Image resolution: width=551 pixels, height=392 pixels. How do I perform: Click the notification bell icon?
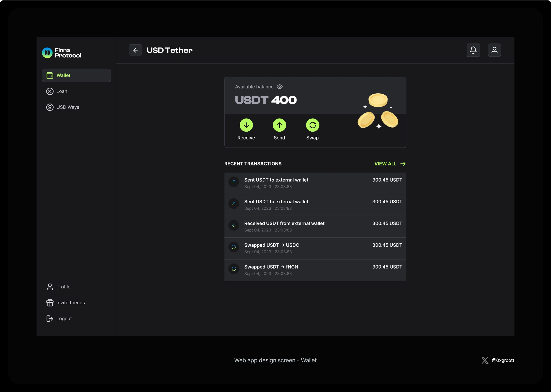[473, 50]
